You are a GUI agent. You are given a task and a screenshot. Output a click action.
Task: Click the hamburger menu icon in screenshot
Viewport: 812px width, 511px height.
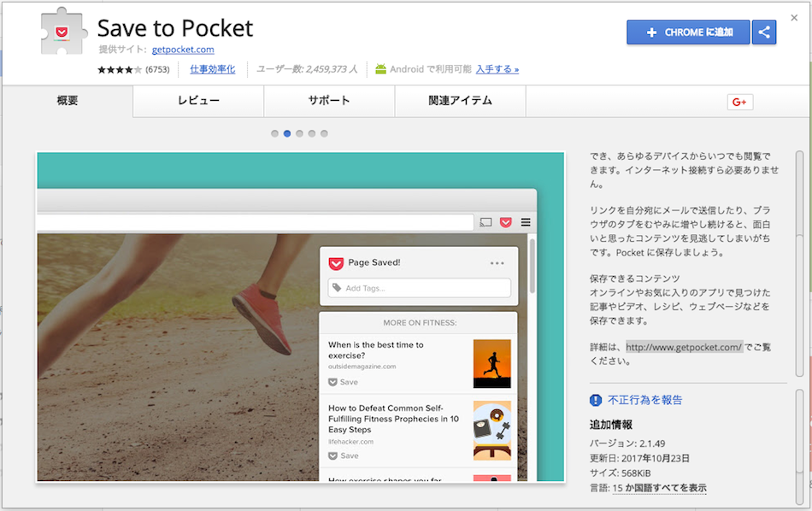click(x=526, y=222)
